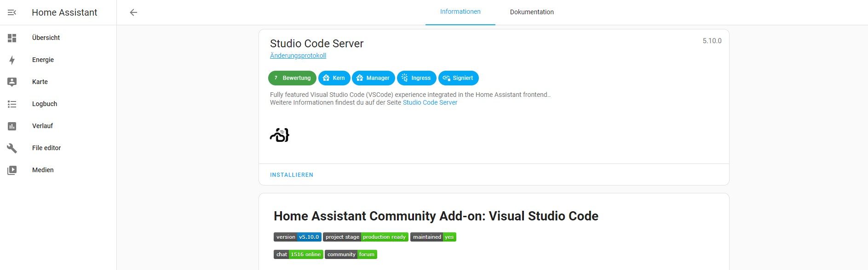Image resolution: width=868 pixels, height=270 pixels.
Task: Click the maintained yes badge
Action: [x=433, y=237]
